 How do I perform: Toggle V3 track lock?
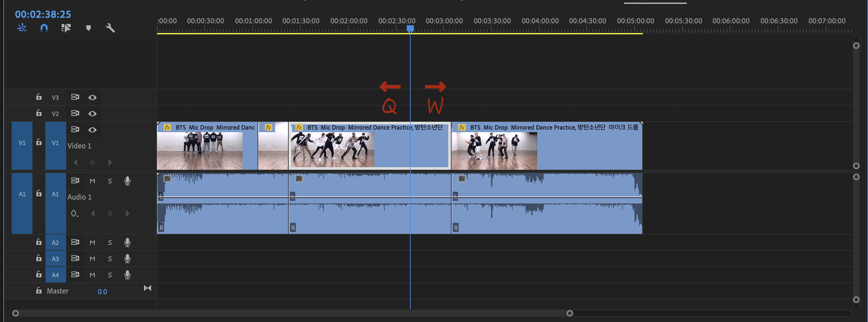(39, 97)
